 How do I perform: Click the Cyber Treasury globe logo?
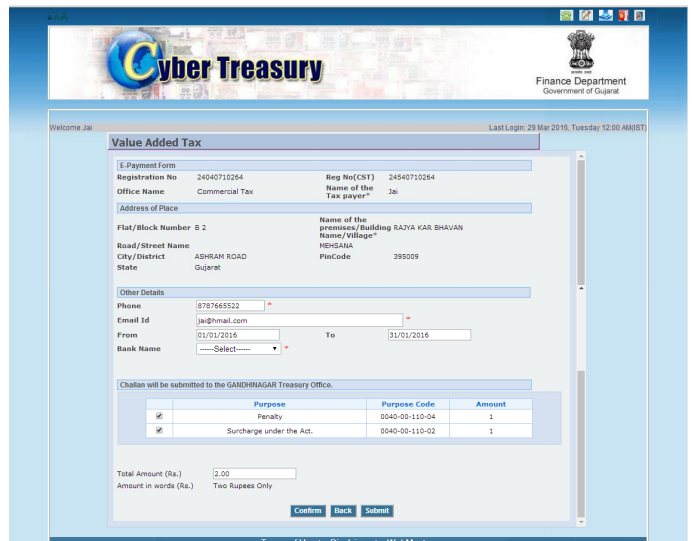point(133,61)
